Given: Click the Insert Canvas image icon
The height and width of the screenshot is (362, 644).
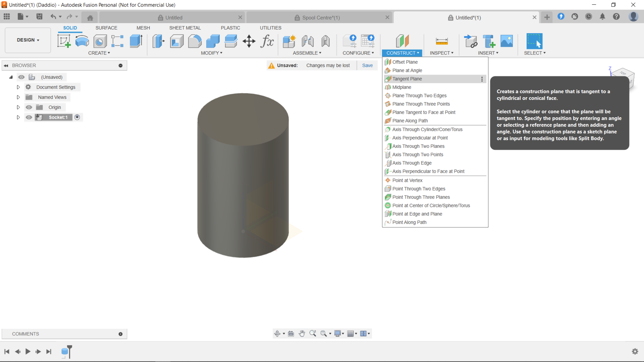Looking at the screenshot, I should [x=506, y=41].
